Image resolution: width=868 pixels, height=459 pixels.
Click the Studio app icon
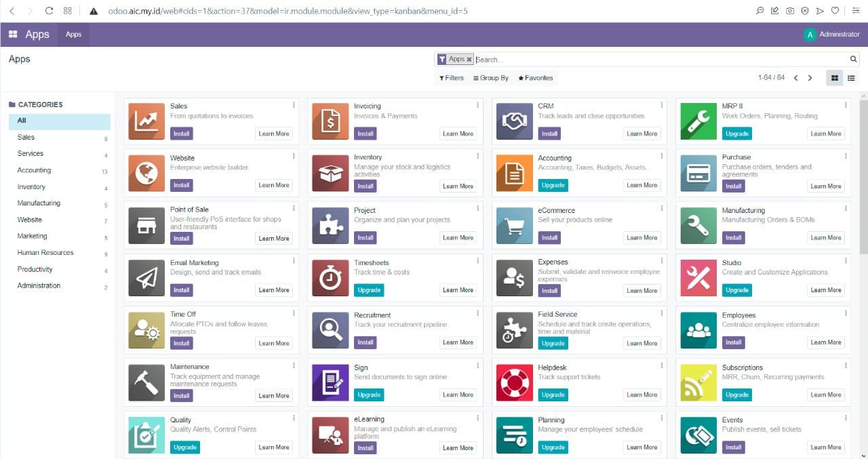point(698,277)
